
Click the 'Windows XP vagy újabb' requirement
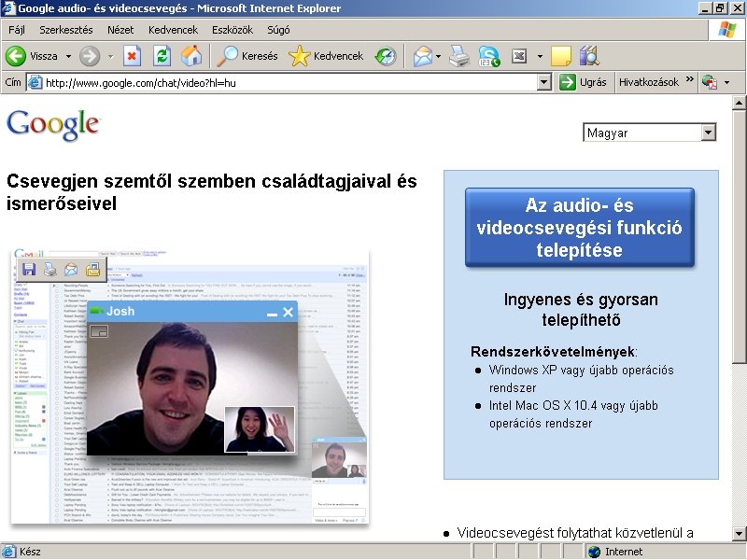(x=581, y=379)
